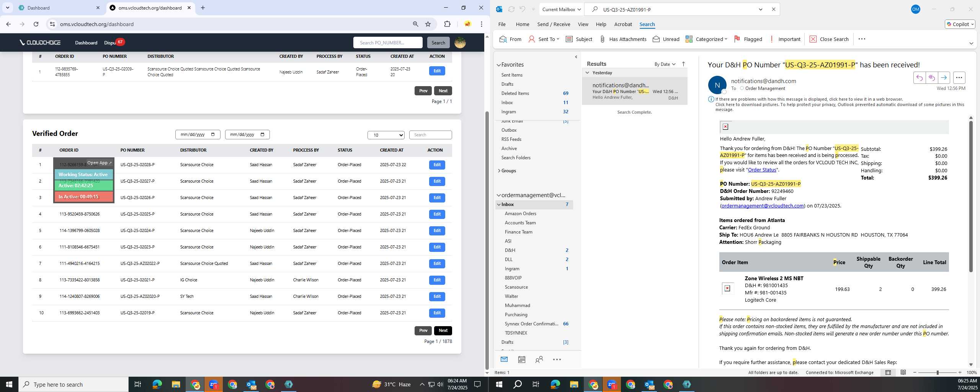Click Dashboard in CloudChoice navbar
This screenshot has height=392, width=980.
click(x=86, y=42)
